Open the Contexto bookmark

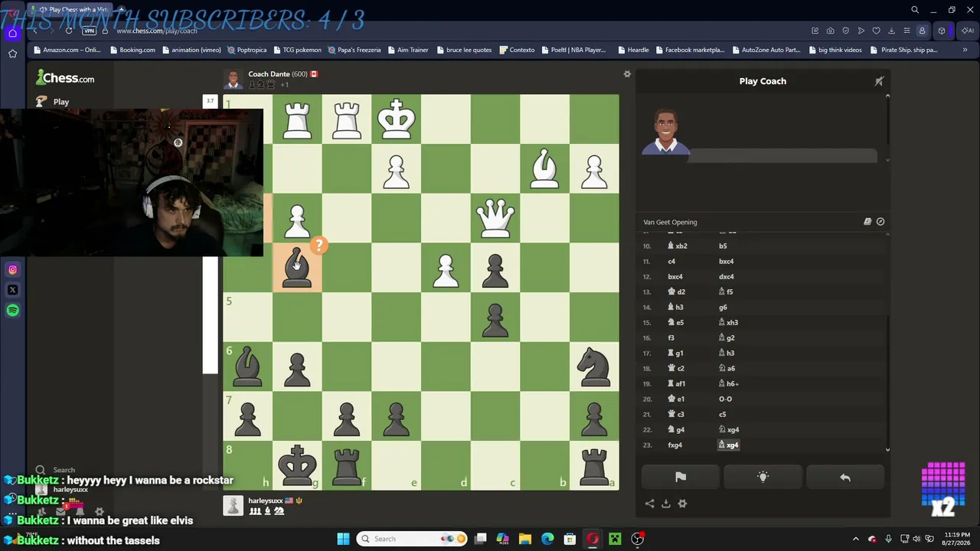(x=517, y=51)
